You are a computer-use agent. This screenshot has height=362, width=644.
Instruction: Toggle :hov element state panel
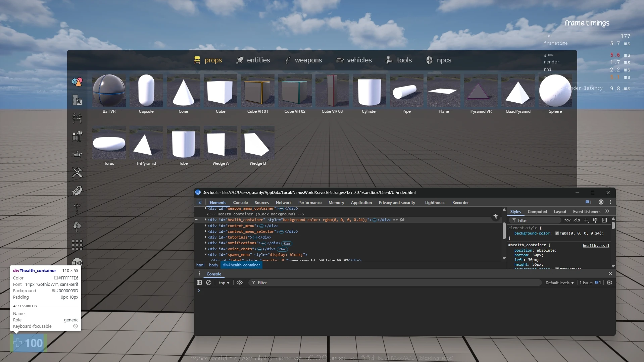click(x=567, y=220)
